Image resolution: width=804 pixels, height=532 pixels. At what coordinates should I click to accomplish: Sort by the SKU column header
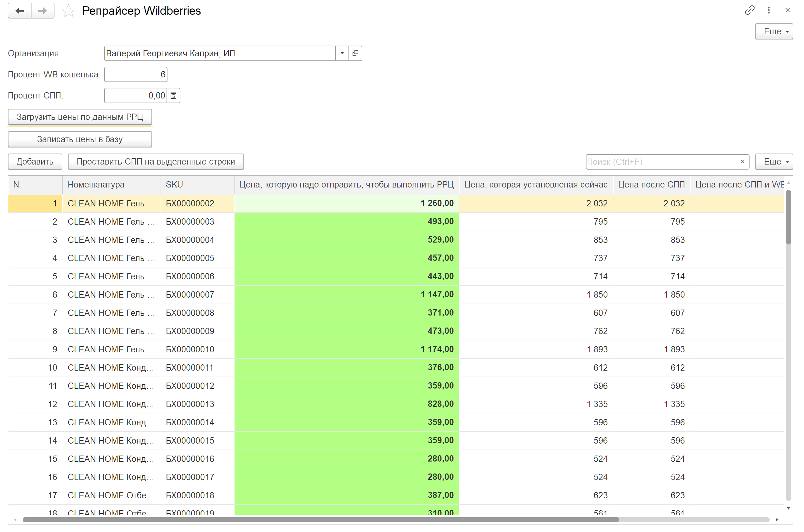click(x=198, y=185)
